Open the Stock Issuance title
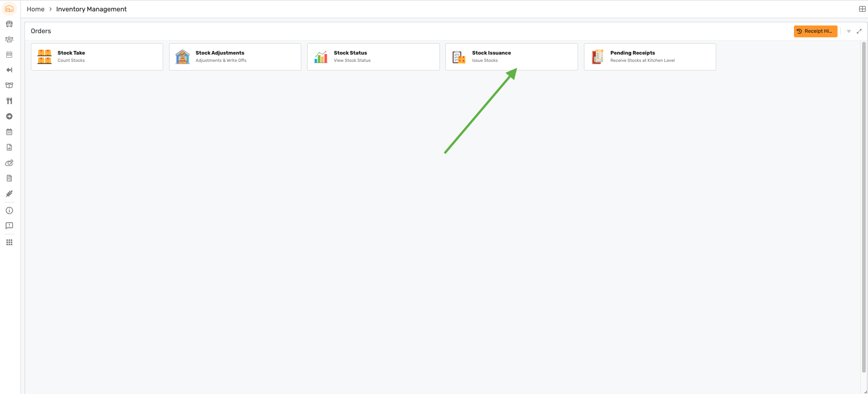Image resolution: width=868 pixels, height=394 pixels. pos(491,53)
